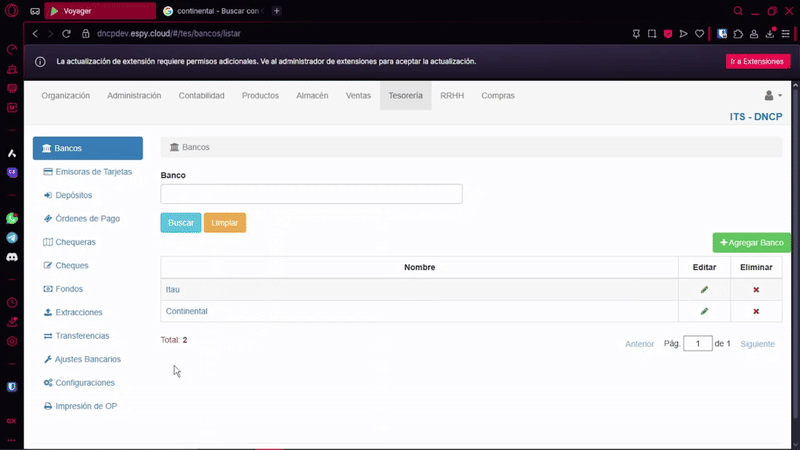Click the Limpiar button
The width and height of the screenshot is (800, 450).
224,223
